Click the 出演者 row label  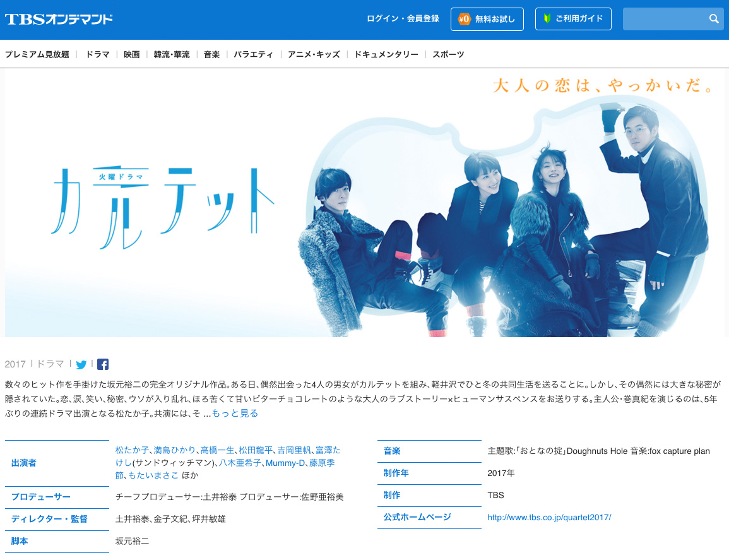tap(24, 463)
